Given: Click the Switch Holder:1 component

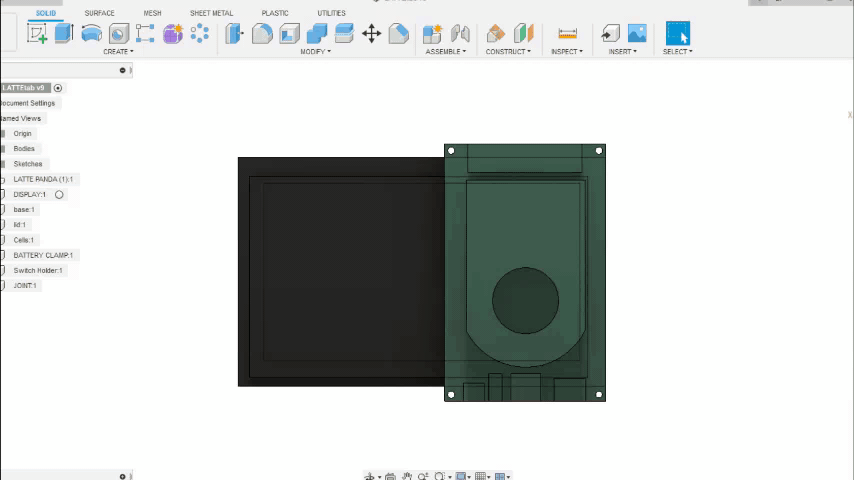Looking at the screenshot, I should [38, 270].
